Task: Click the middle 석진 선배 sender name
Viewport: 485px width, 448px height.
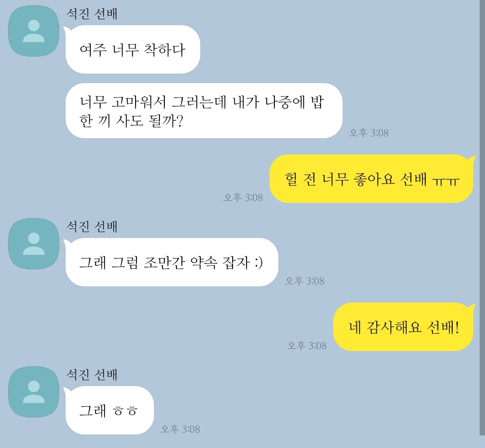Action: 92,227
